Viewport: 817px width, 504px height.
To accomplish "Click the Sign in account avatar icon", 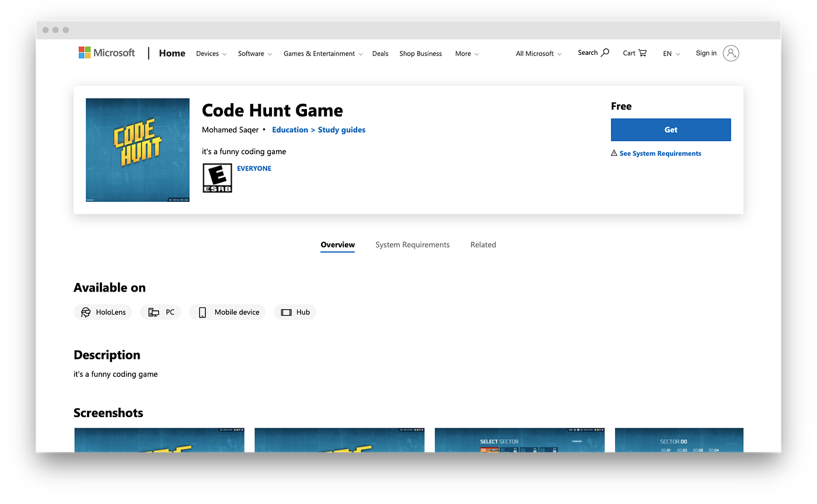I will click(x=731, y=53).
